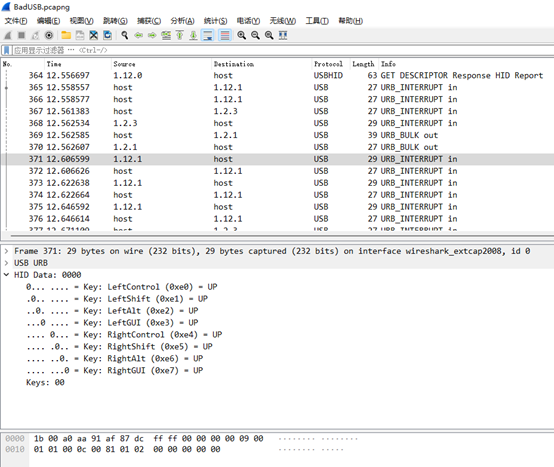Screen dimensions: 554x467
Task: Open the 无线(W) menu
Action: click(283, 21)
